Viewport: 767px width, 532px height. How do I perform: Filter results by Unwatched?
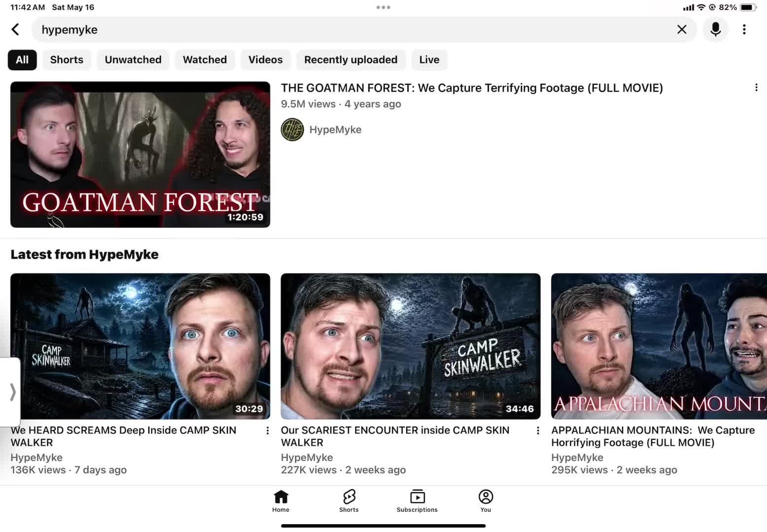[x=133, y=60]
